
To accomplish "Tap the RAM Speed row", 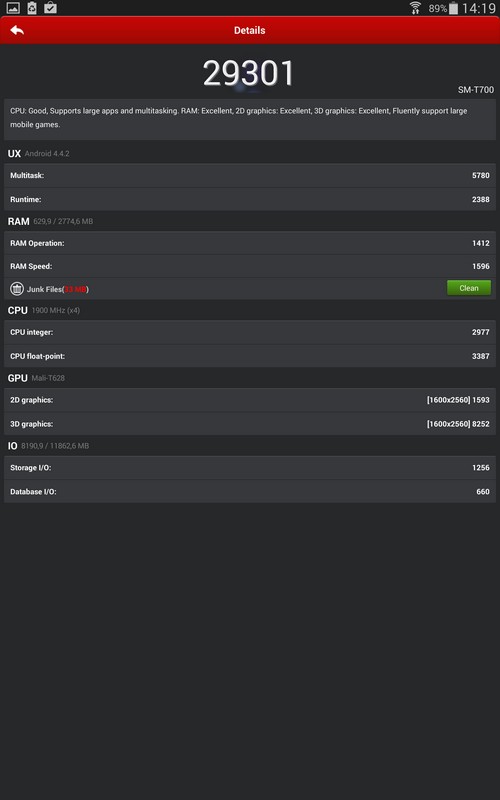I will coord(250,266).
